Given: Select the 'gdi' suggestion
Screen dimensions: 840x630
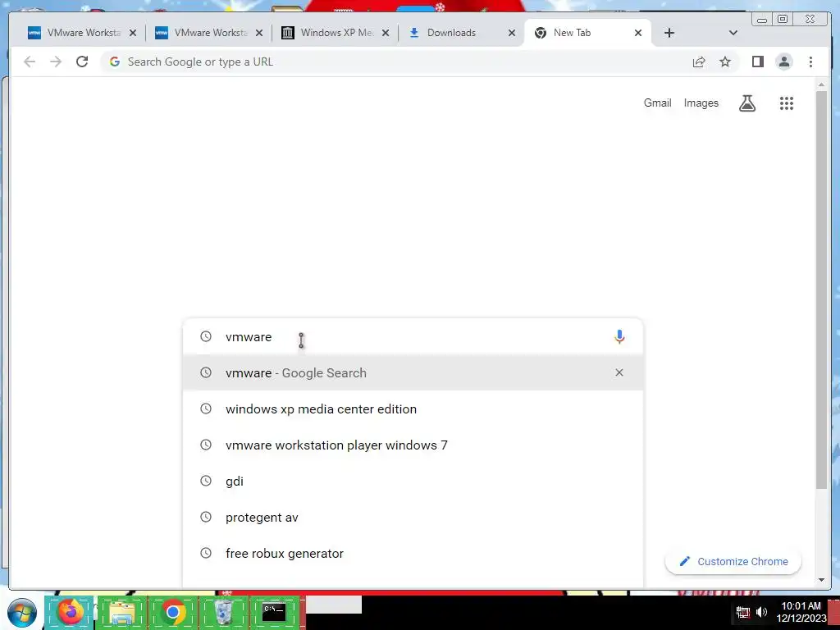Looking at the screenshot, I should pyautogui.click(x=413, y=481).
